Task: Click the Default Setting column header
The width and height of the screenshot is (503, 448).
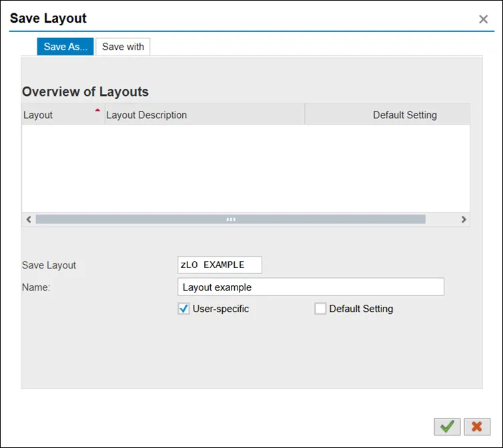Action: point(404,115)
